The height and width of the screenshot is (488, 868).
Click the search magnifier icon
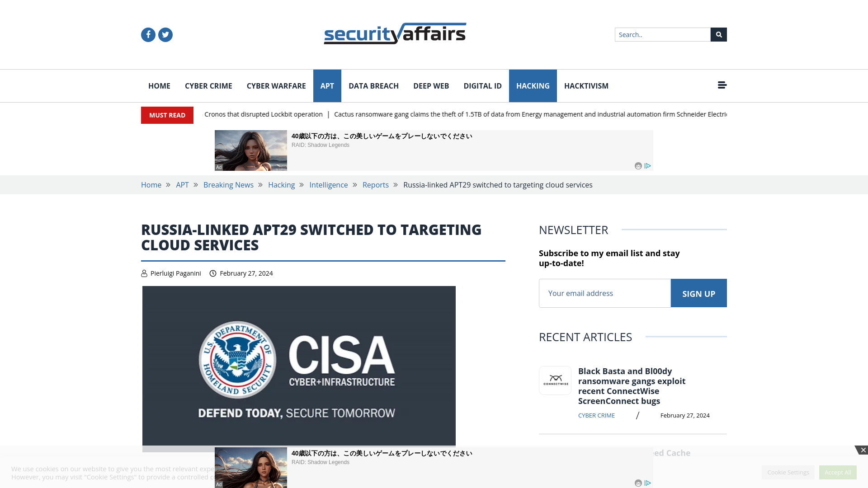tap(718, 34)
